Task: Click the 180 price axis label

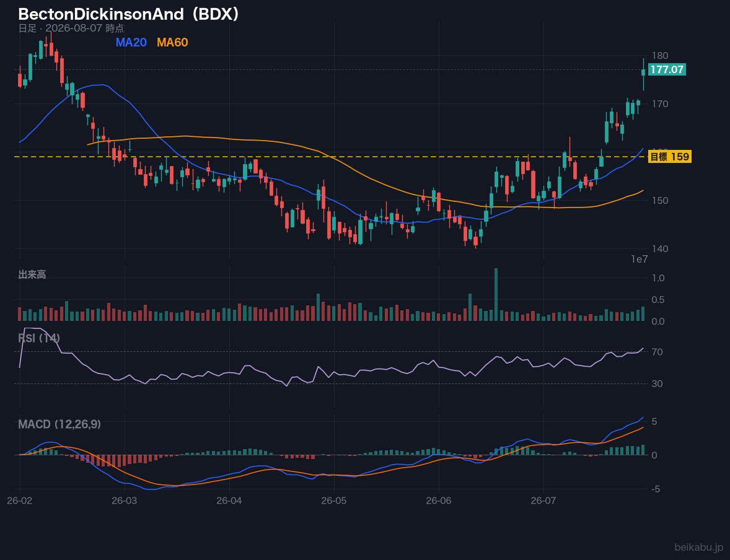Action: (660, 56)
